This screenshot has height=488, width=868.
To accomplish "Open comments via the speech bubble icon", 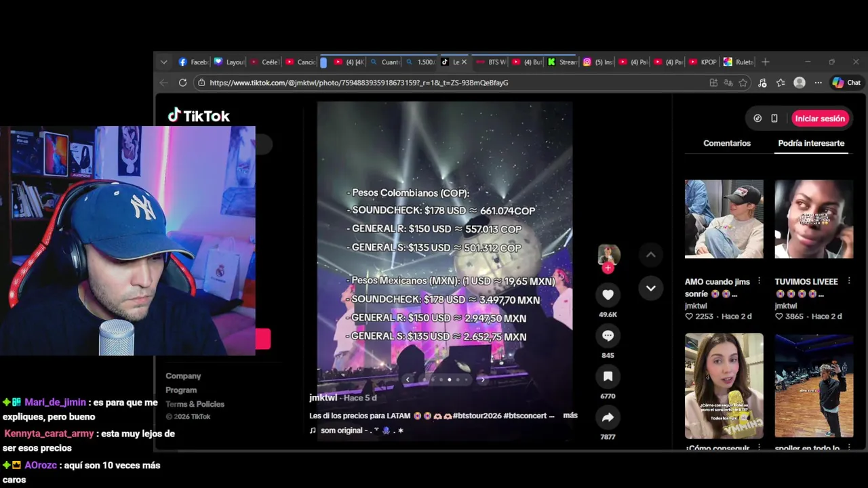I will (x=608, y=335).
